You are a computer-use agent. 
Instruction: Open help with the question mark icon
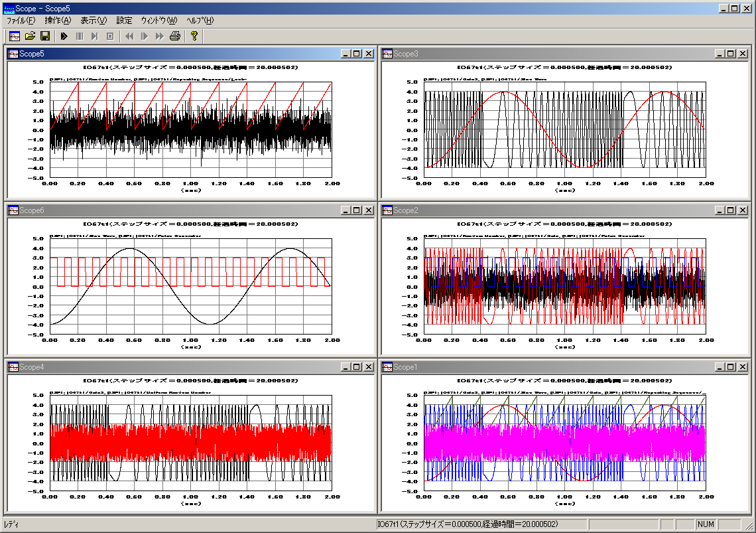pyautogui.click(x=194, y=36)
